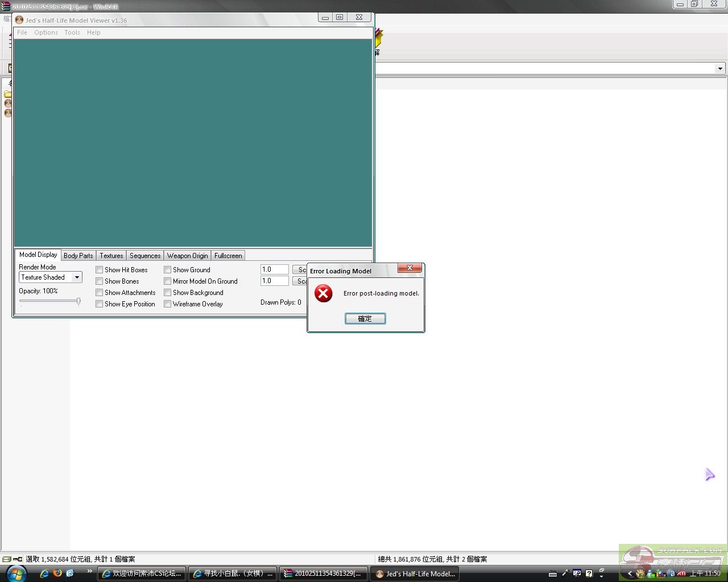
Task: Click the Opacity slider handle
Action: click(78, 301)
